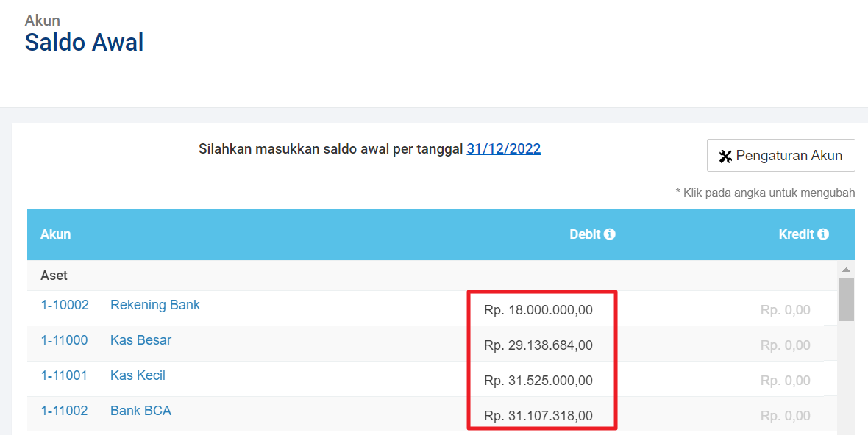Edit debit value Rp. 29.138.684,00
The width and height of the screenshot is (868, 435).
click(538, 345)
